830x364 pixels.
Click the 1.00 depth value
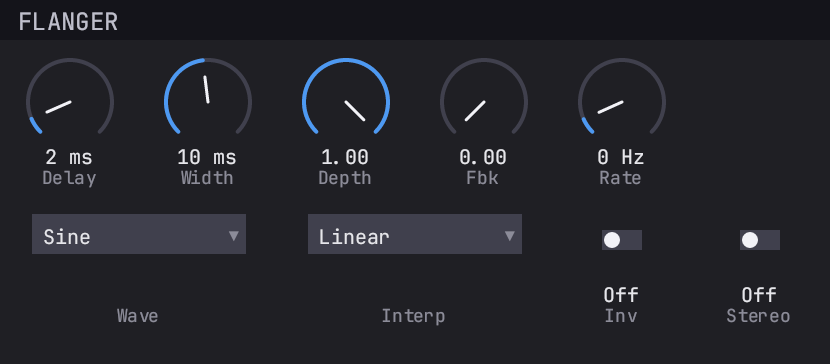click(x=345, y=157)
